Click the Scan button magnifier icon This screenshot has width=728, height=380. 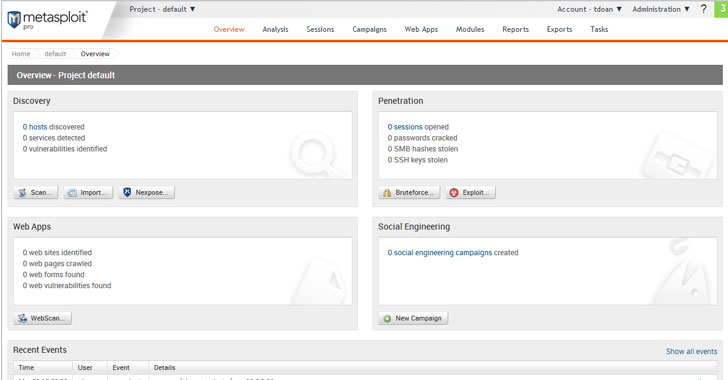(22, 192)
